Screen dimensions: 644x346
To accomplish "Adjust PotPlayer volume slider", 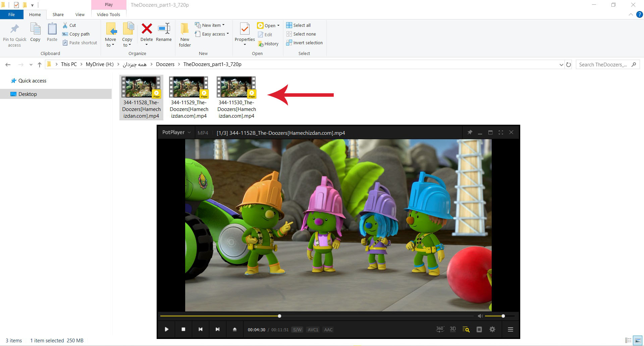I will point(499,316).
